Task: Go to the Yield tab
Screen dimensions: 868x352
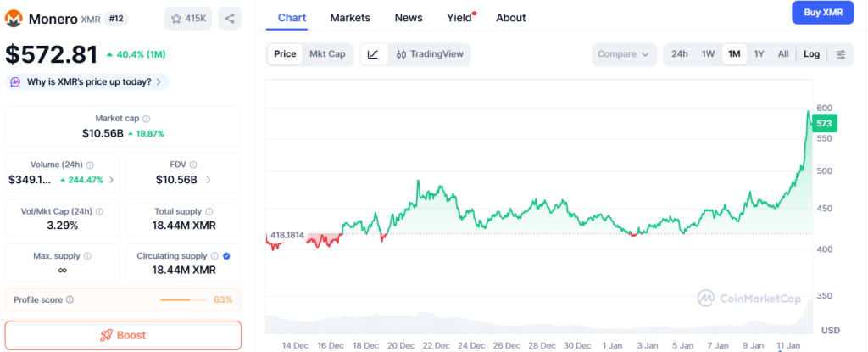Action: tap(459, 18)
